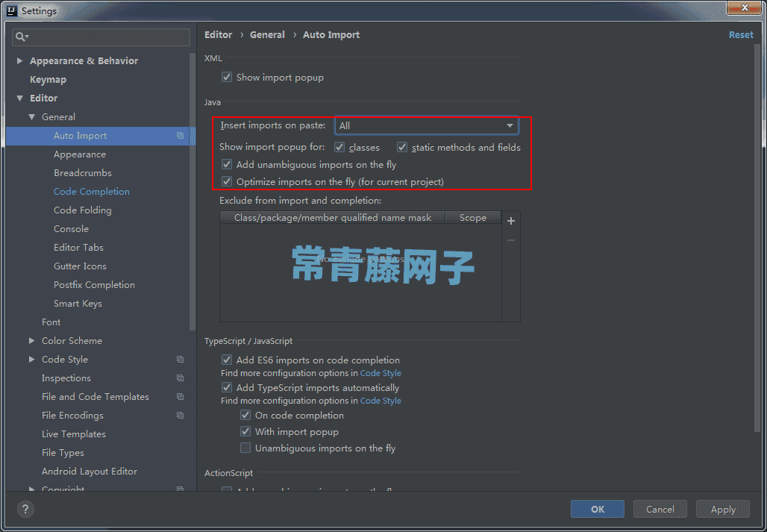Click General in the breadcrumb path
Screen dimensions: 767x532
pos(267,35)
